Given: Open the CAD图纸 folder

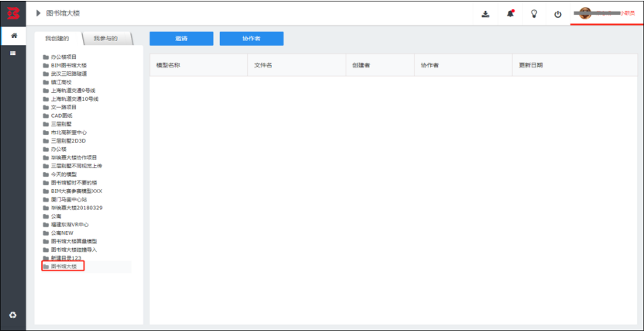Looking at the screenshot, I should pos(58,116).
